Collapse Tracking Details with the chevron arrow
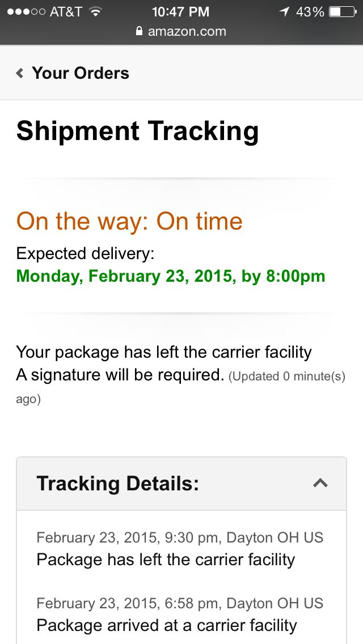Viewport: 363px width, 644px height. coord(320,483)
